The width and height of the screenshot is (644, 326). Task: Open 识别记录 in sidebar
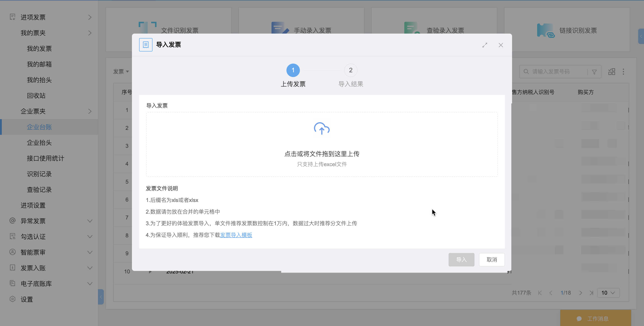point(39,174)
